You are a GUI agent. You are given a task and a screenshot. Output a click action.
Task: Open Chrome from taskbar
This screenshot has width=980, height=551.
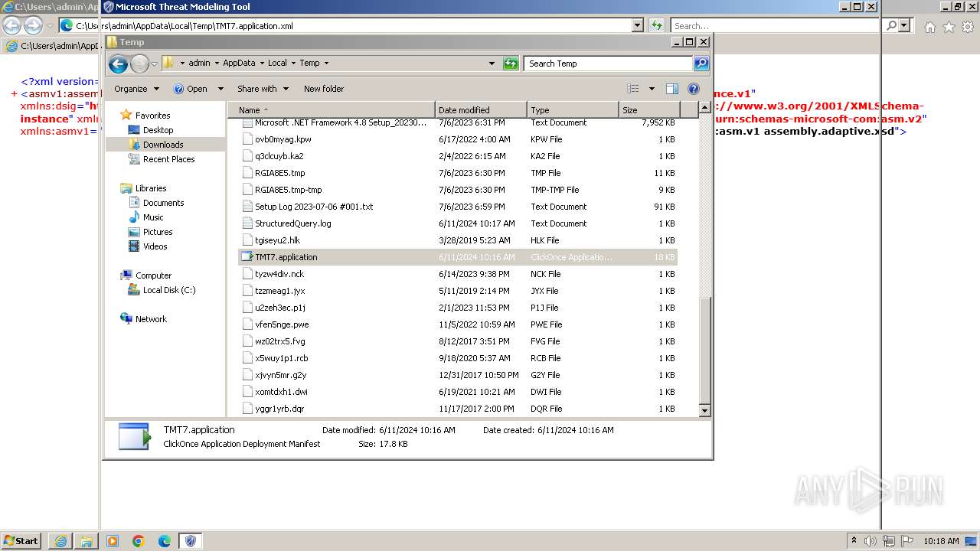pos(139,541)
